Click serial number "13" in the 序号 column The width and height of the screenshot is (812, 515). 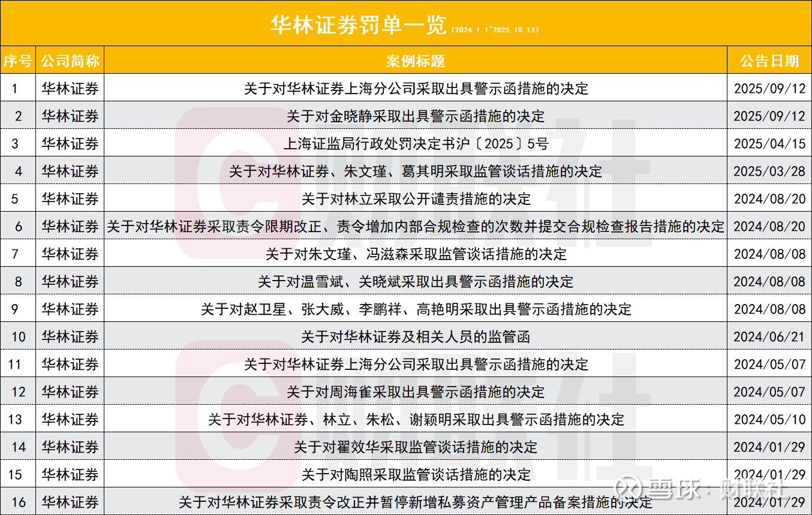click(15, 420)
